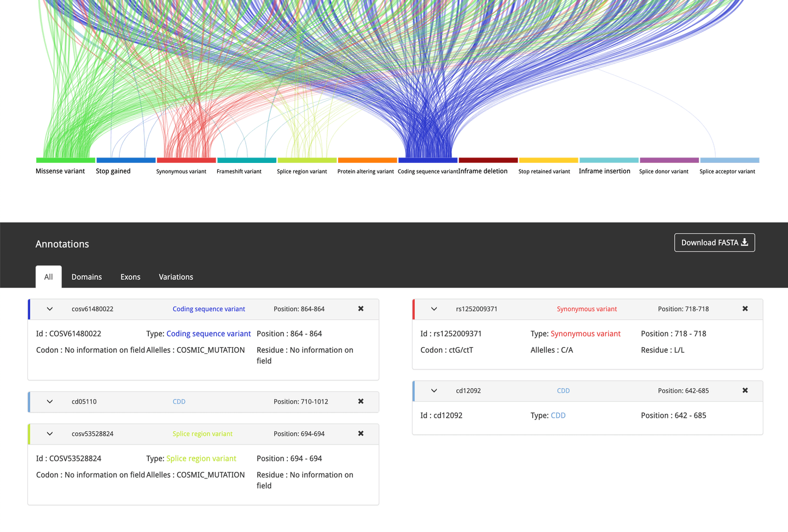Screen dimensions: 788x532
Task: Click the Splice region variant type link
Action: 201,459
